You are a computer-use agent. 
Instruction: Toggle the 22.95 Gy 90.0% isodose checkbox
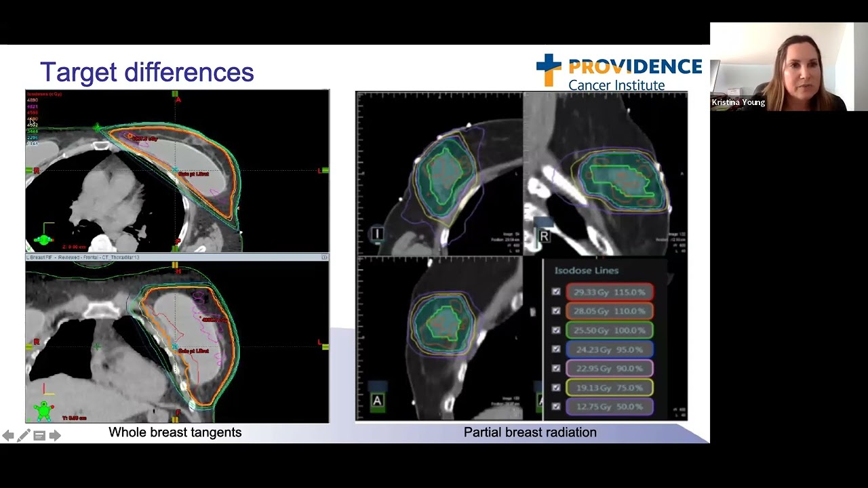coord(556,368)
